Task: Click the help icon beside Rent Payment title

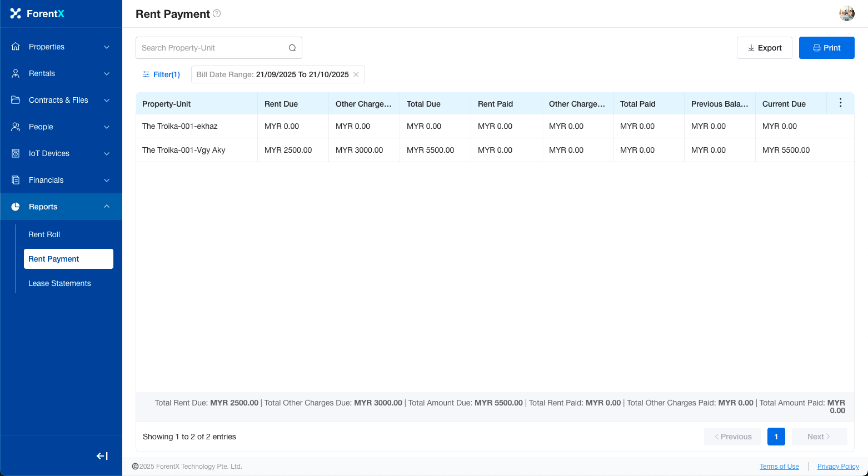Action: [217, 13]
